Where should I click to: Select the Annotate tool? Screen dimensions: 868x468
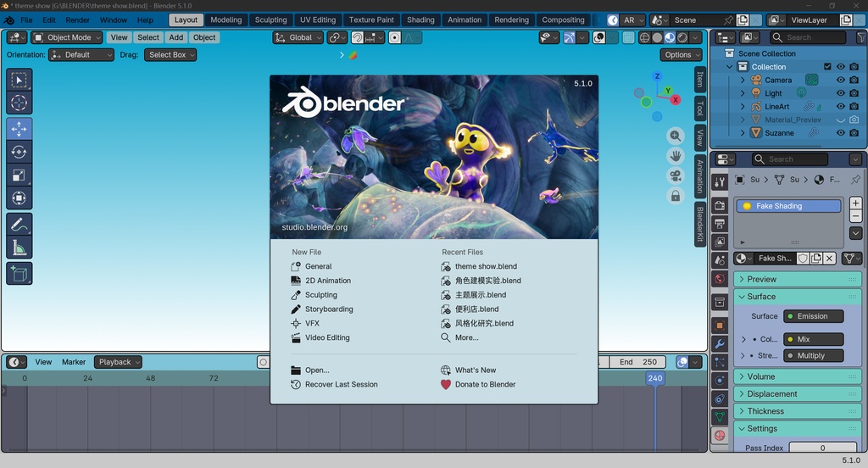(19, 225)
